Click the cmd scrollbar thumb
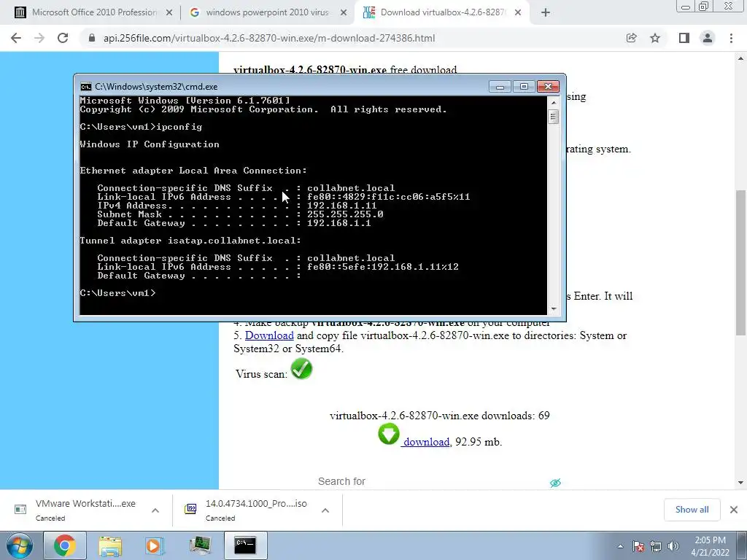The width and height of the screenshot is (747, 560). click(554, 117)
